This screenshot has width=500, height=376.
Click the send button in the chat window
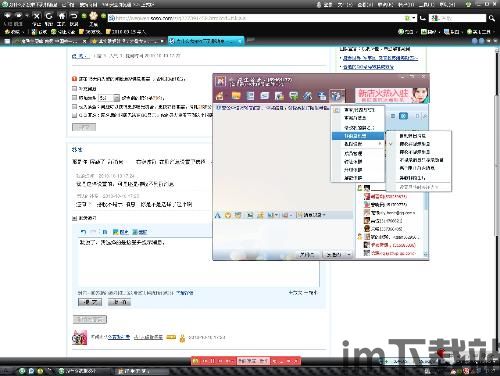334,255
